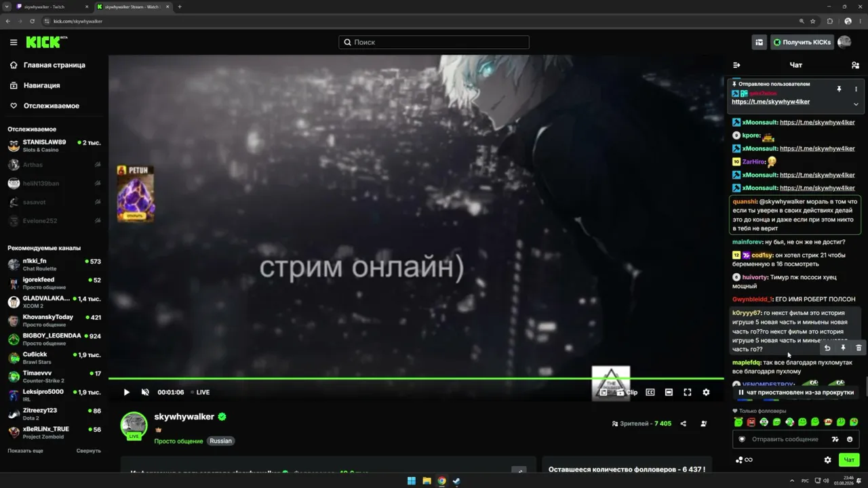Unmute the stream volume
The image size is (868, 488).
click(x=145, y=392)
